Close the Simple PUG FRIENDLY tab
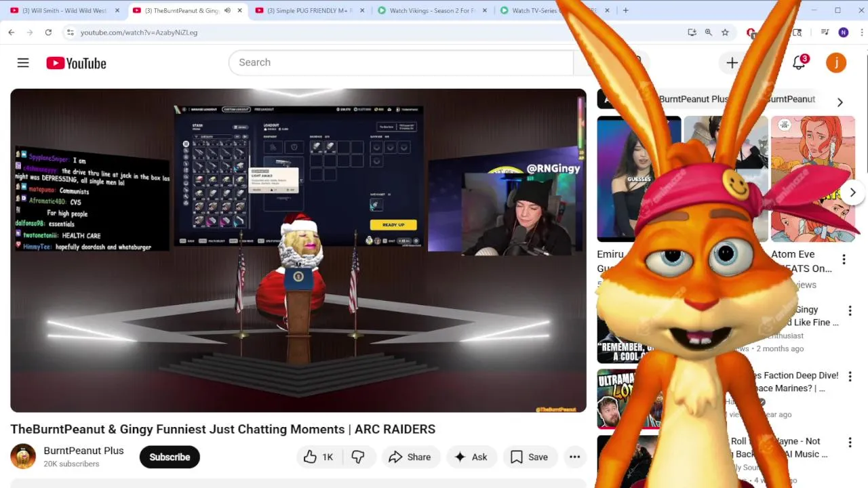The image size is (868, 488). click(361, 10)
